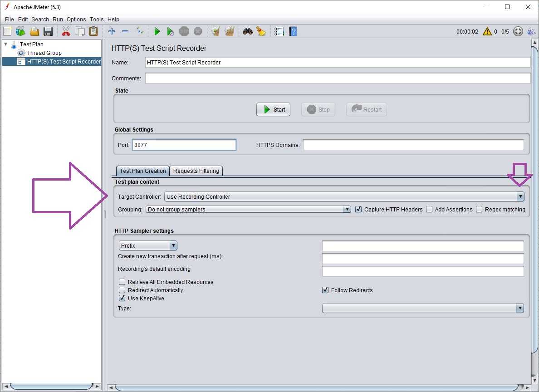Screen dimensions: 539x392
Task: Uncheck Capture HTTP Headers checkbox
Action: (x=358, y=209)
